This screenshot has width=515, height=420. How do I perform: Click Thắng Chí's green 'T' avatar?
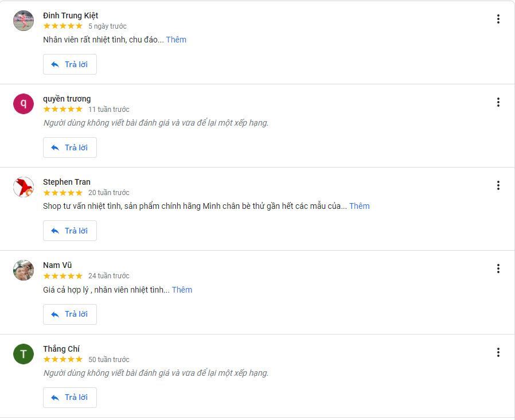pos(24,354)
